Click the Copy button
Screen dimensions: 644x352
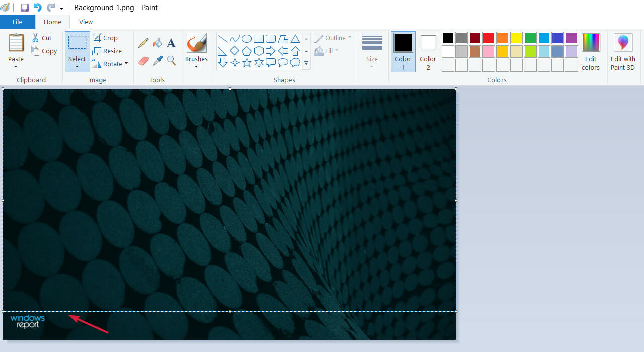tap(44, 51)
